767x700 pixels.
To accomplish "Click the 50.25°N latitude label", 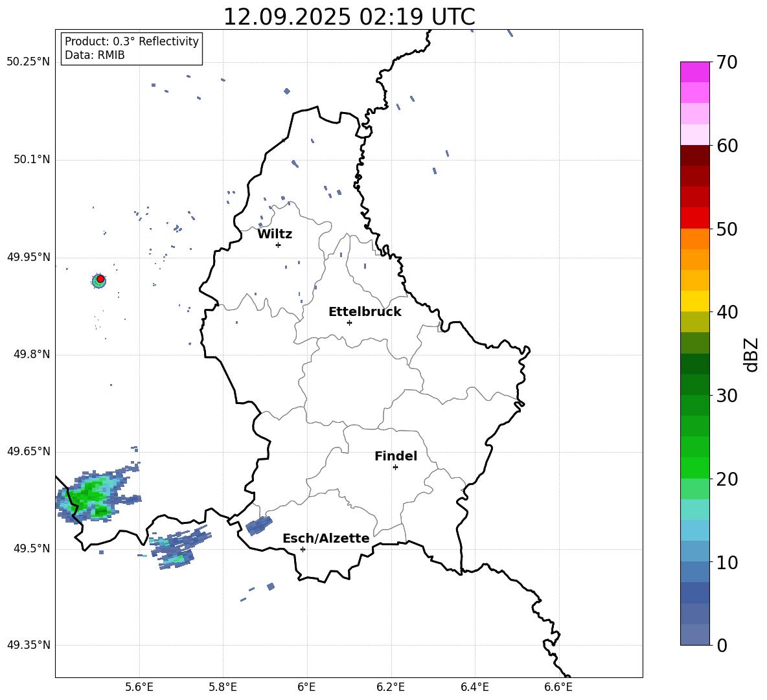I will click(29, 62).
